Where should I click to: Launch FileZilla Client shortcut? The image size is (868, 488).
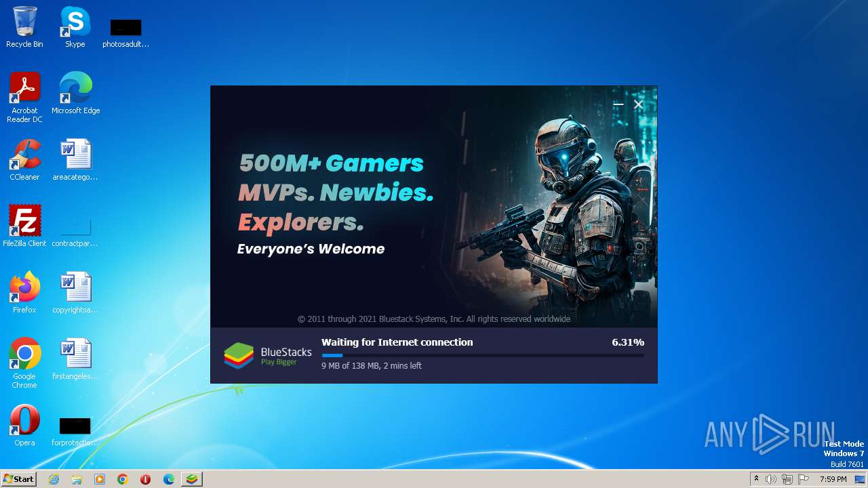pos(24,226)
